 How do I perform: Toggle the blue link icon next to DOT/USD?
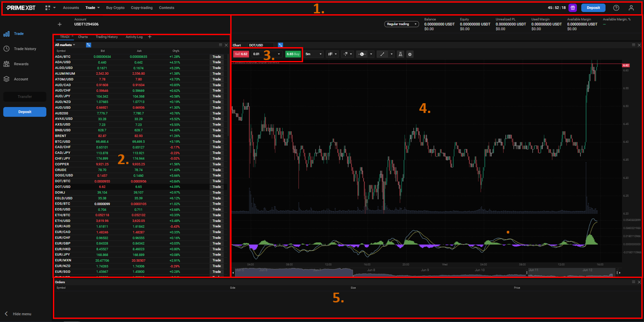[x=280, y=45]
